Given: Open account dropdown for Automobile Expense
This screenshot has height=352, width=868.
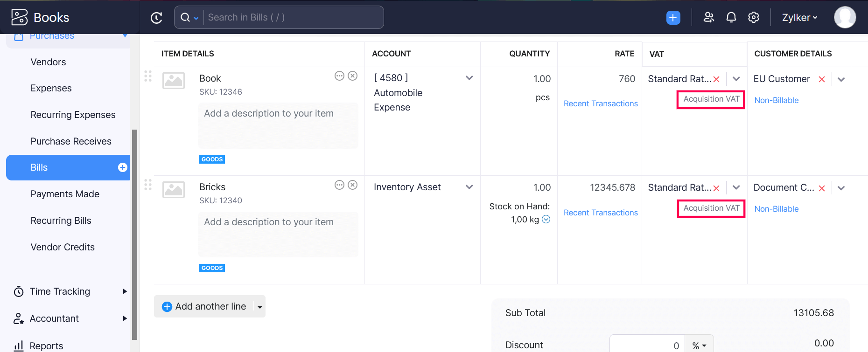Looking at the screenshot, I should click(469, 78).
